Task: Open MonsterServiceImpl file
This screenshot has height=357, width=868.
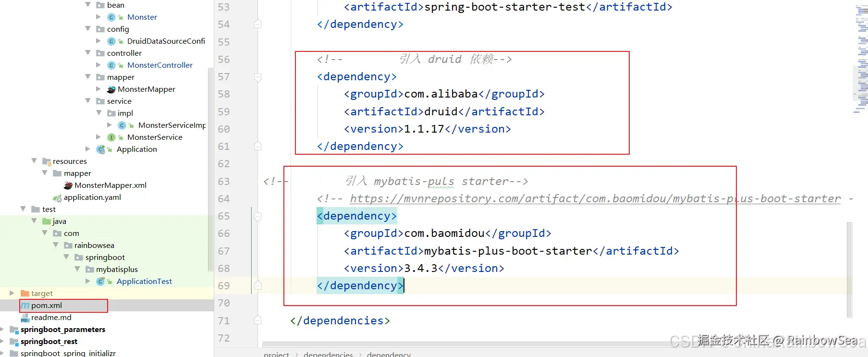Action: [x=172, y=125]
